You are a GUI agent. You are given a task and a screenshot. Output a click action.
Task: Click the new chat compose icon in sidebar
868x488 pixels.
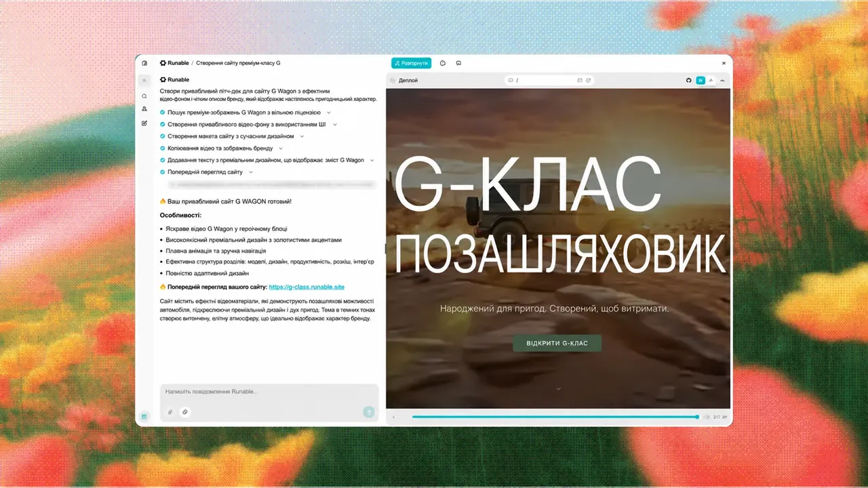[144, 123]
